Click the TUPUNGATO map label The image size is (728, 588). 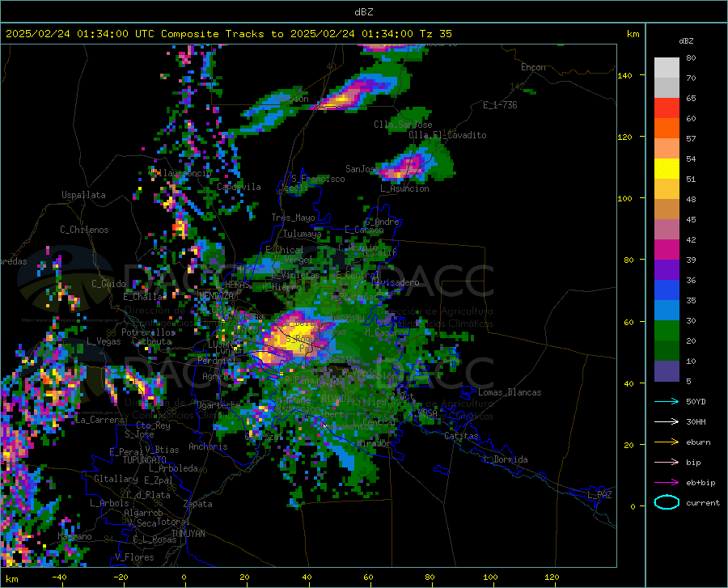tap(145, 460)
